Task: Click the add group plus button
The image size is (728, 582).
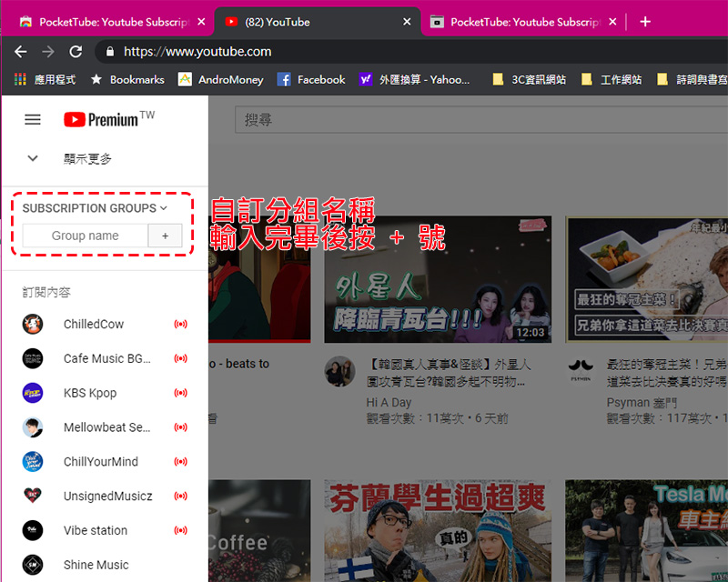Action: 165,236
